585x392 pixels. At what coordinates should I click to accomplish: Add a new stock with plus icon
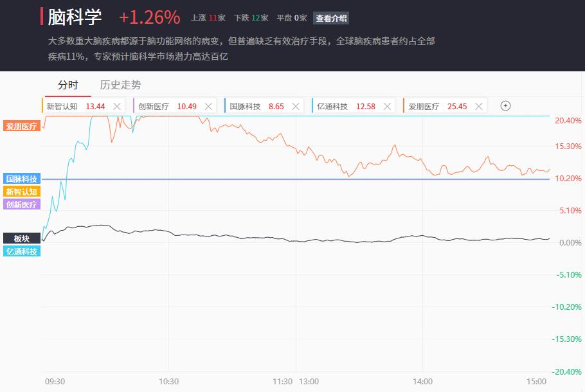point(505,106)
